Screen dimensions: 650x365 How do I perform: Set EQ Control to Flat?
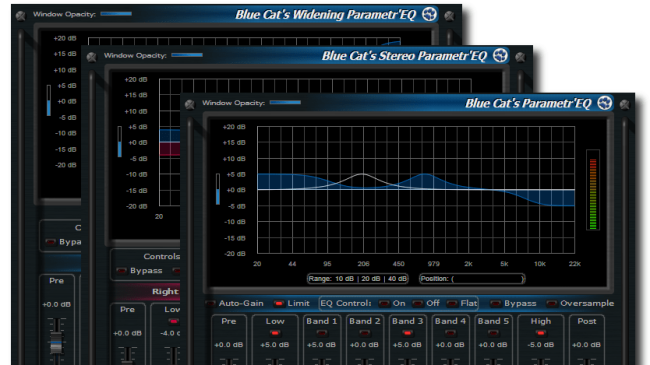(x=452, y=304)
